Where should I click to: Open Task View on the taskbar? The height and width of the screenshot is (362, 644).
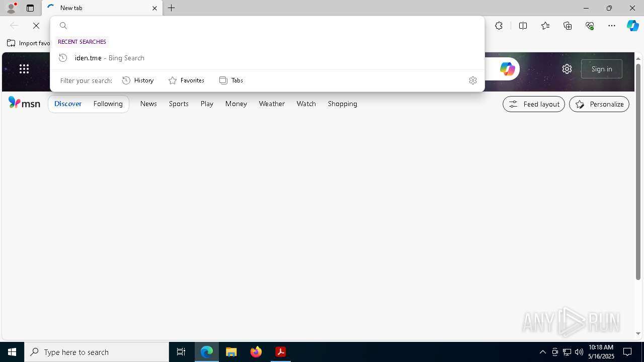(181, 352)
